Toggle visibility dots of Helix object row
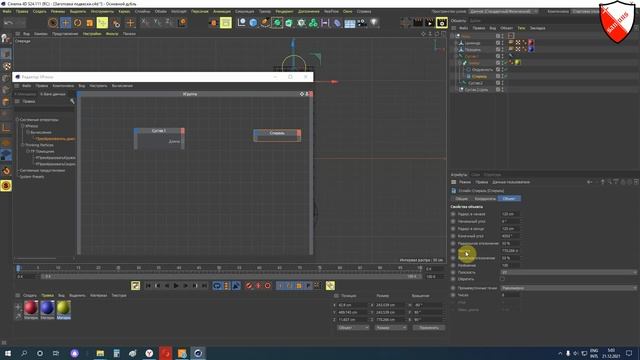 [502, 76]
